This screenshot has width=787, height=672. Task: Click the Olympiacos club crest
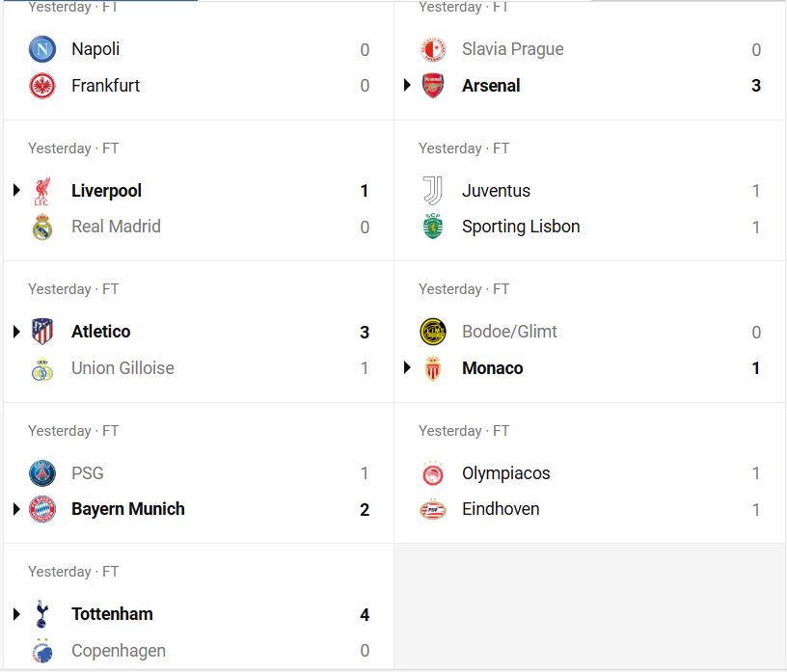click(x=433, y=473)
